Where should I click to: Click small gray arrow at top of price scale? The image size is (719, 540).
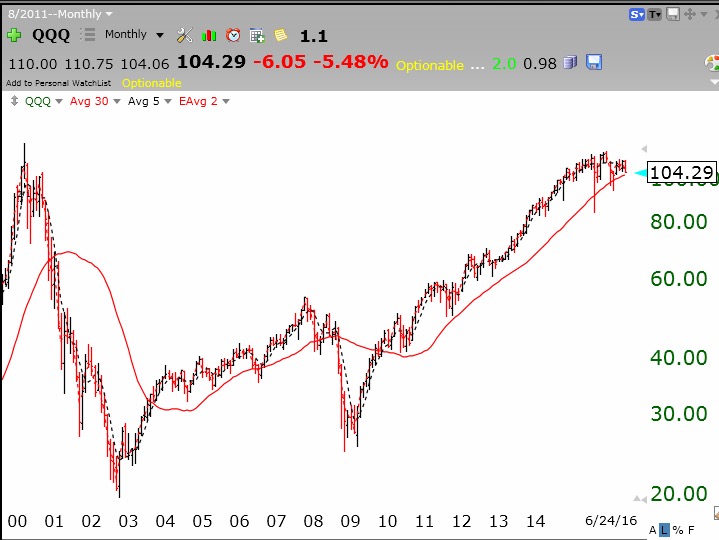pos(644,149)
